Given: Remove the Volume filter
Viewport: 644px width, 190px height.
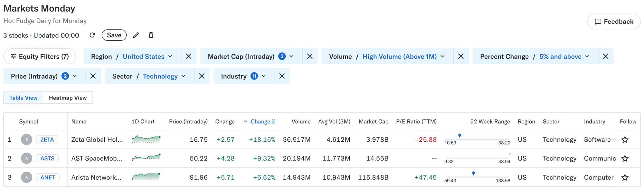Looking at the screenshot, I should tap(461, 56).
